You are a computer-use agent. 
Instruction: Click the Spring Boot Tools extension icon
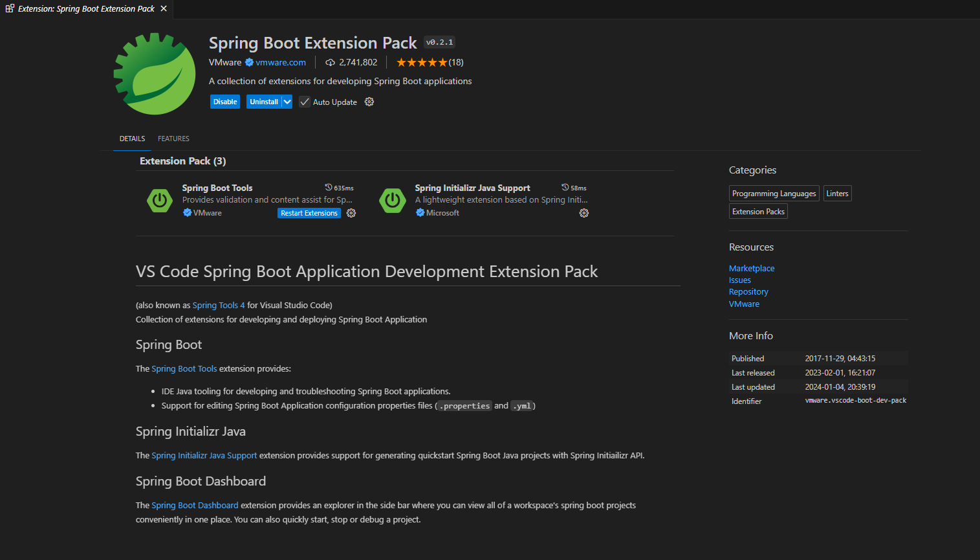coord(160,200)
